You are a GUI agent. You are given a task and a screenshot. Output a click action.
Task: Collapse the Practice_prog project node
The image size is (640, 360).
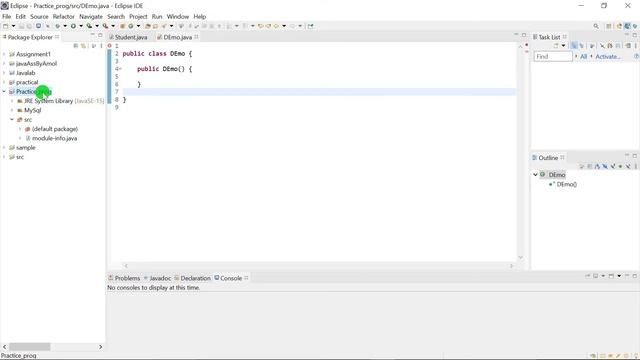(x=4, y=91)
